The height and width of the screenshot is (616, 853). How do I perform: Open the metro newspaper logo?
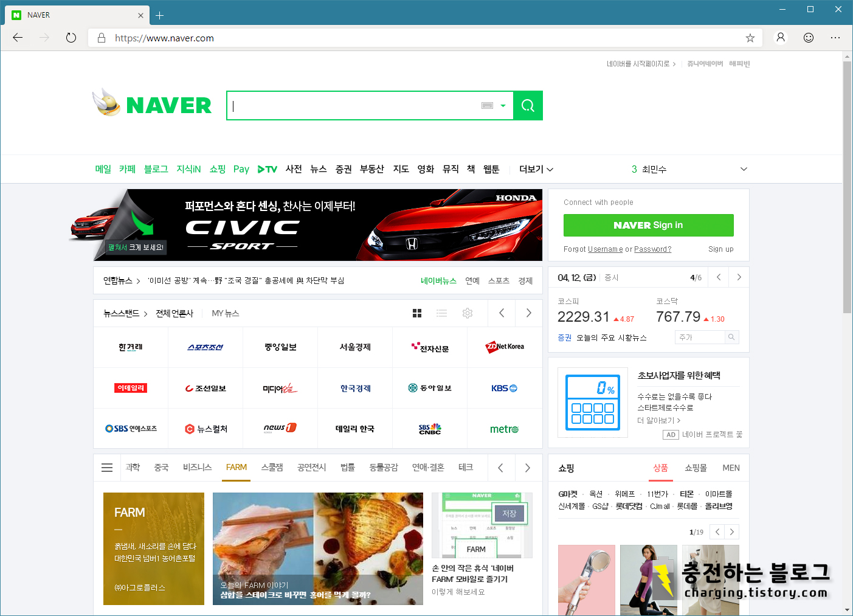point(505,429)
